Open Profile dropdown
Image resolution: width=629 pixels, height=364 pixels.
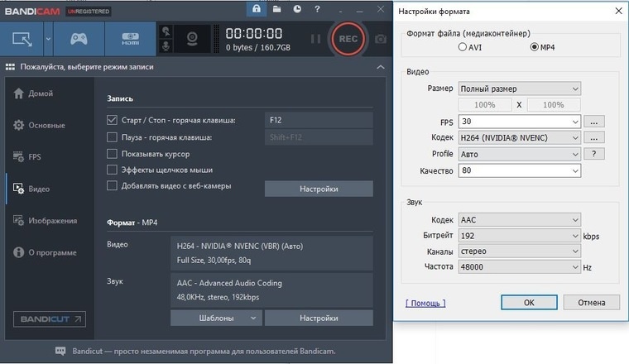(520, 154)
